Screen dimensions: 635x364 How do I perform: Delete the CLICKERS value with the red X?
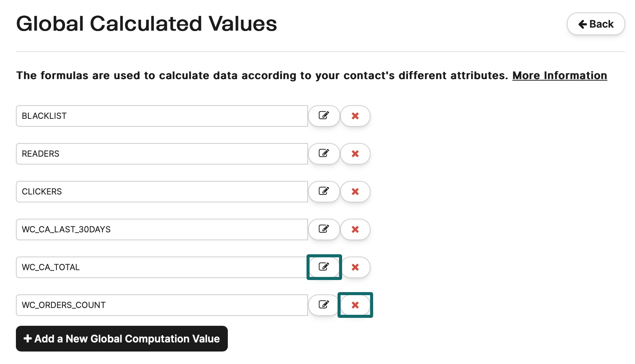click(x=355, y=191)
